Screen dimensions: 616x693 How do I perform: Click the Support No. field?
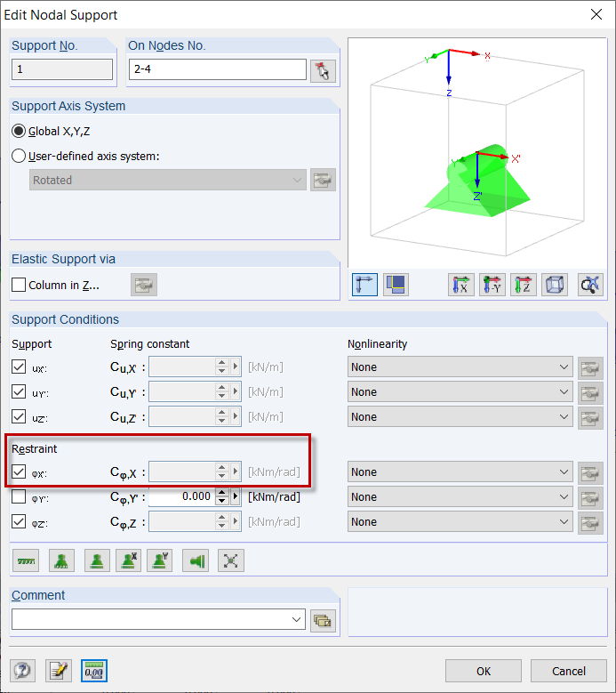tap(62, 69)
